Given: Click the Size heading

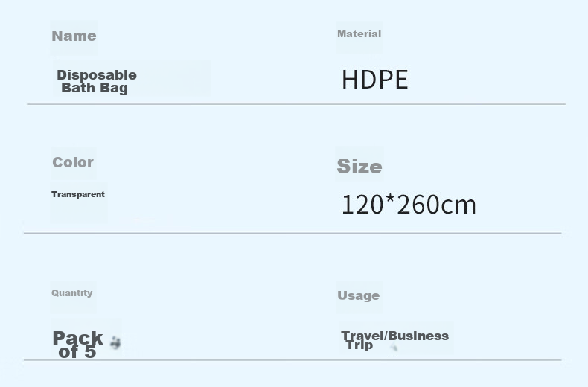Looking at the screenshot, I should (x=359, y=166).
